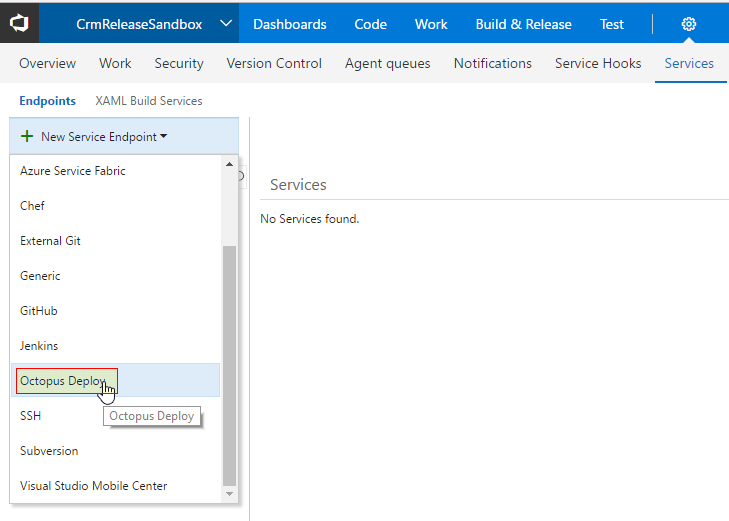
Task: Open the New Service Endpoint dropdown
Action: (x=124, y=136)
